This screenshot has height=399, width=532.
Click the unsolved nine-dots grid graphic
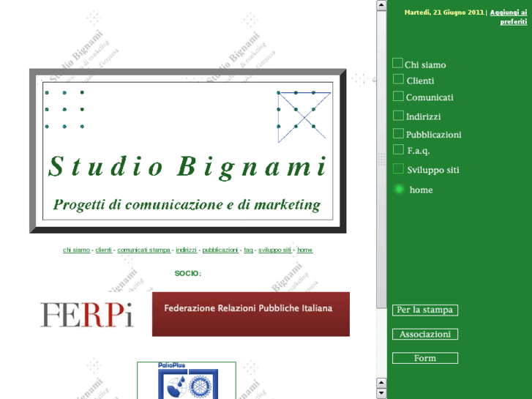pos(64,109)
